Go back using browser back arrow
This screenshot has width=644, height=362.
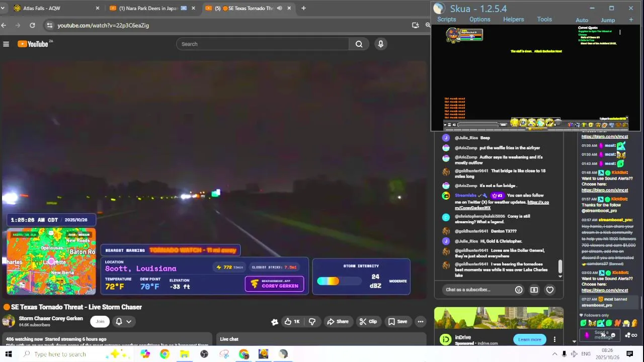pyautogui.click(x=4, y=25)
